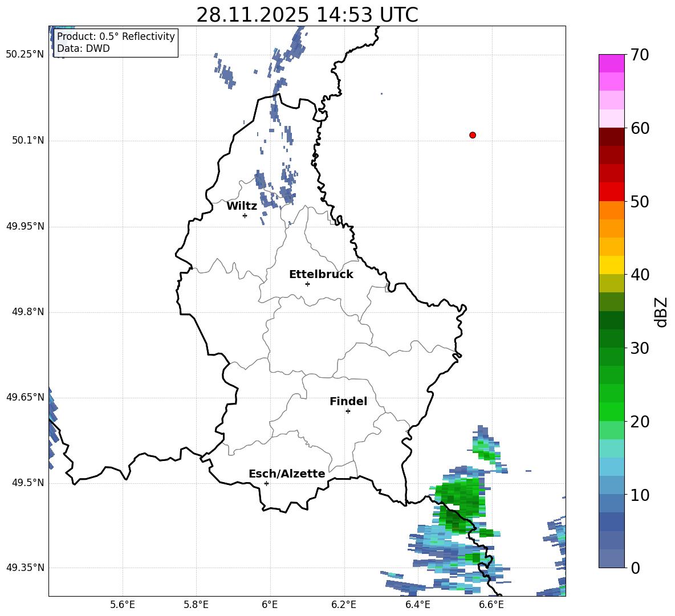
Task: Click the Findel city label
Action: 348,401
